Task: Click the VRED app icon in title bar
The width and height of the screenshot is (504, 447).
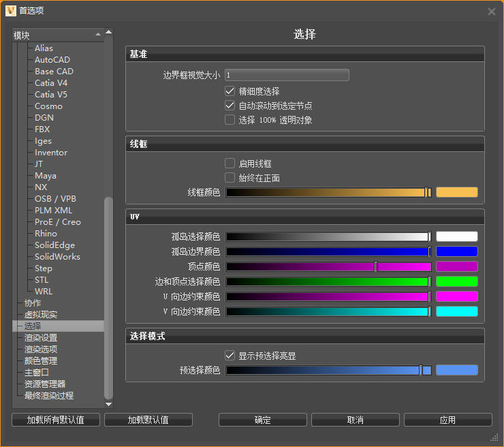Action: pos(11,11)
